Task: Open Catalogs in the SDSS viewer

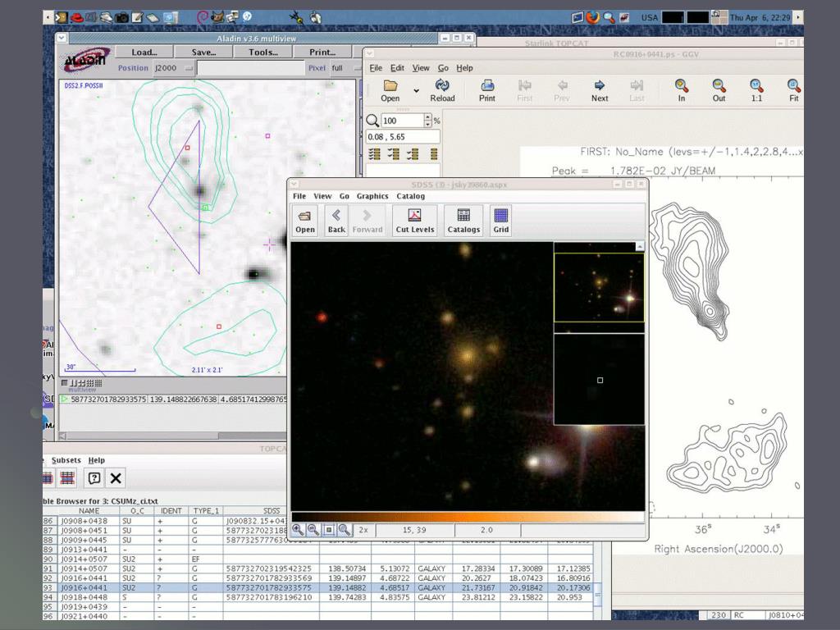Action: [x=463, y=221]
